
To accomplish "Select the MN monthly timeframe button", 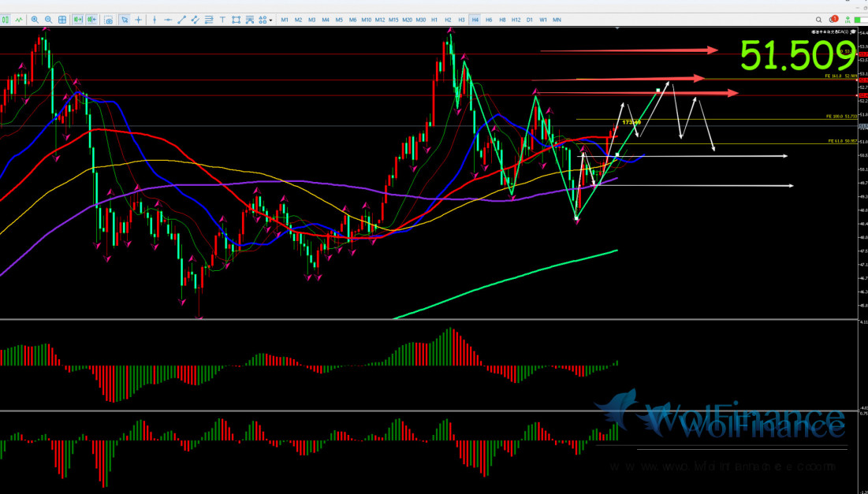I will [x=557, y=20].
